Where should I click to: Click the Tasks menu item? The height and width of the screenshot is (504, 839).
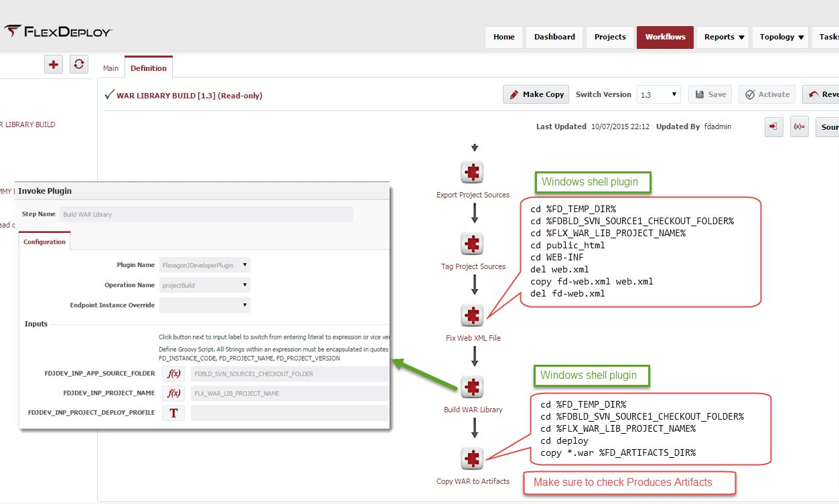point(826,37)
